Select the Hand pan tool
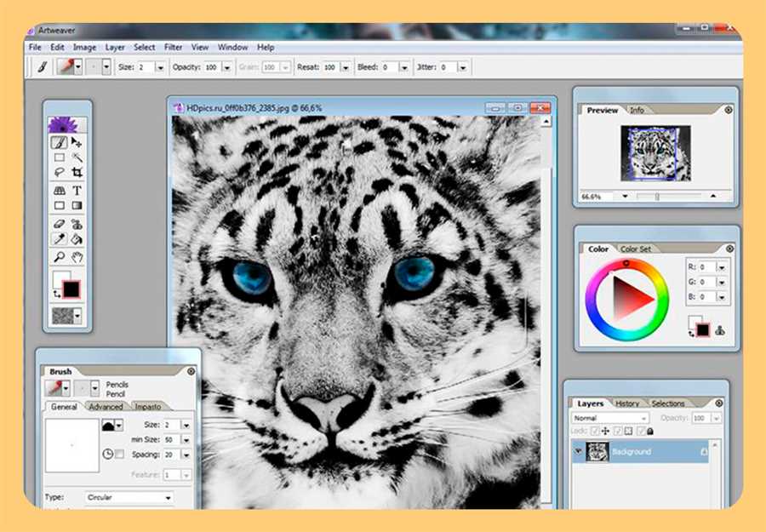This screenshot has height=532, width=766. [x=77, y=257]
